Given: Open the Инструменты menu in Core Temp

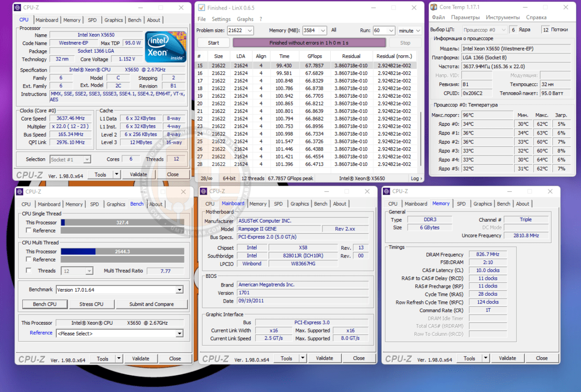Looking at the screenshot, I should [x=503, y=17].
